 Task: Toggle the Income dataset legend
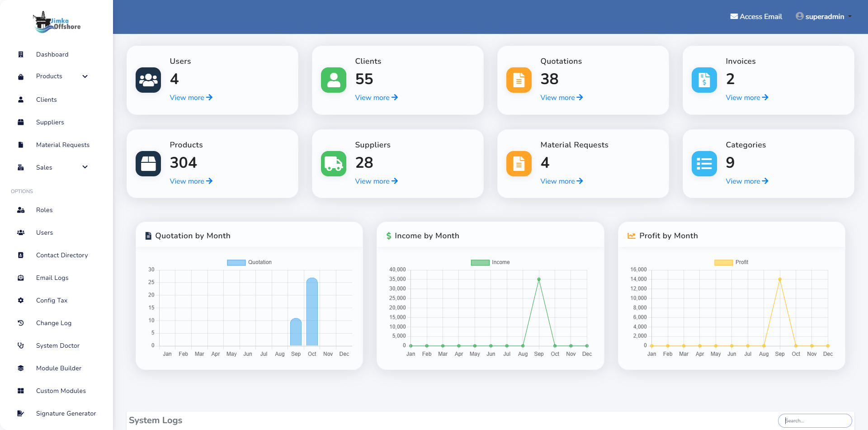(x=490, y=262)
